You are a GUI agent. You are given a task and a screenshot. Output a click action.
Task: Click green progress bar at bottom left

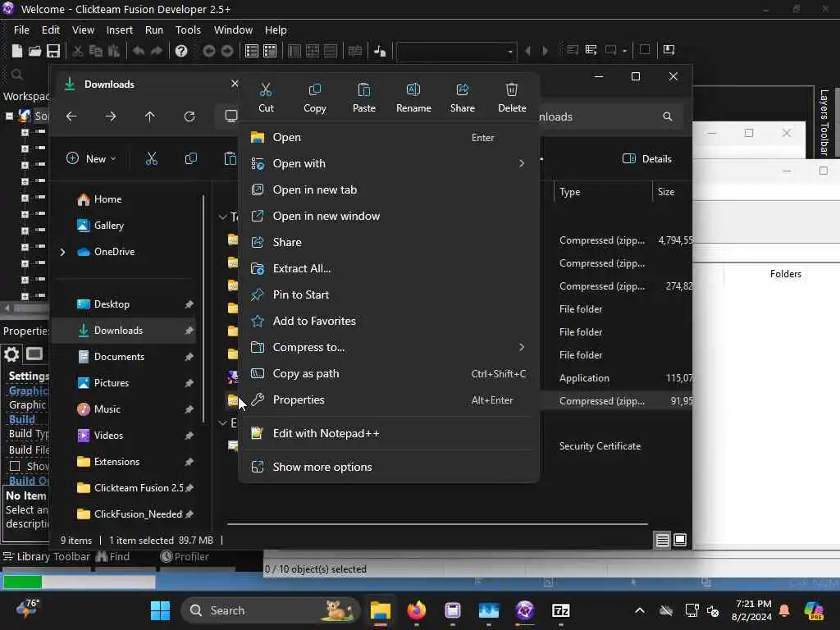22,582
